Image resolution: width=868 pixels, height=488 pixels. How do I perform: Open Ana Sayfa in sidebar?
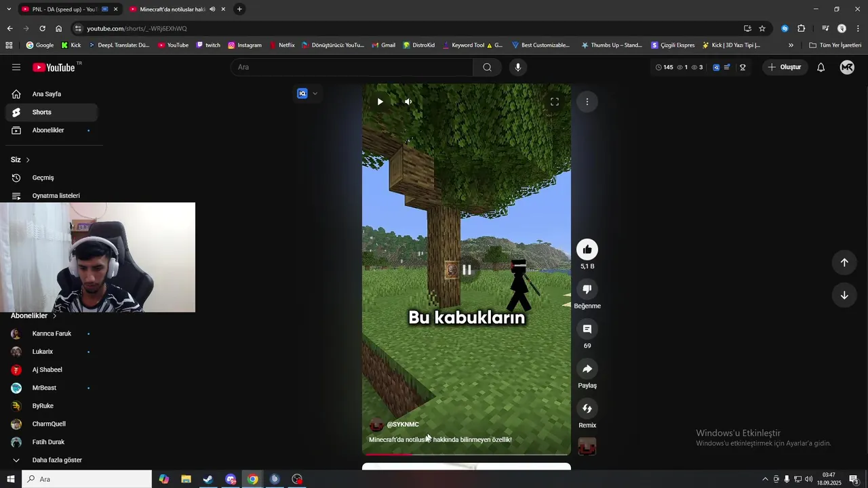(x=51, y=94)
